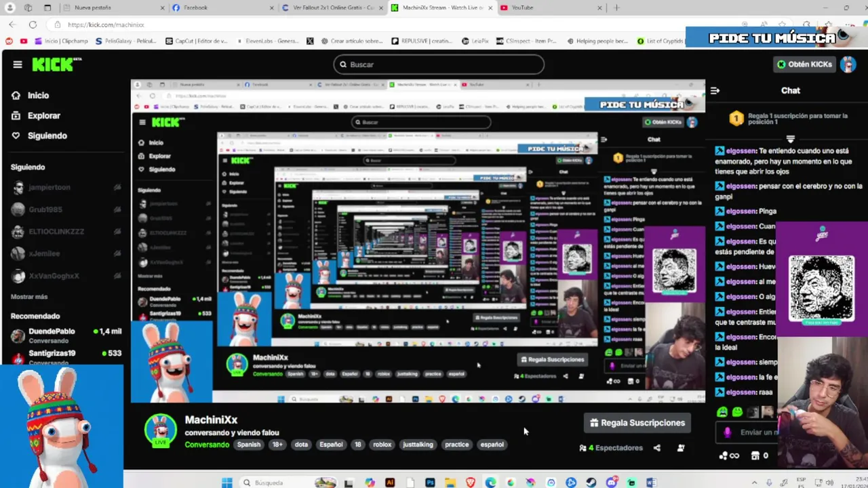Open the Kick hamburger menu
The image size is (868, 488).
coord(18,64)
